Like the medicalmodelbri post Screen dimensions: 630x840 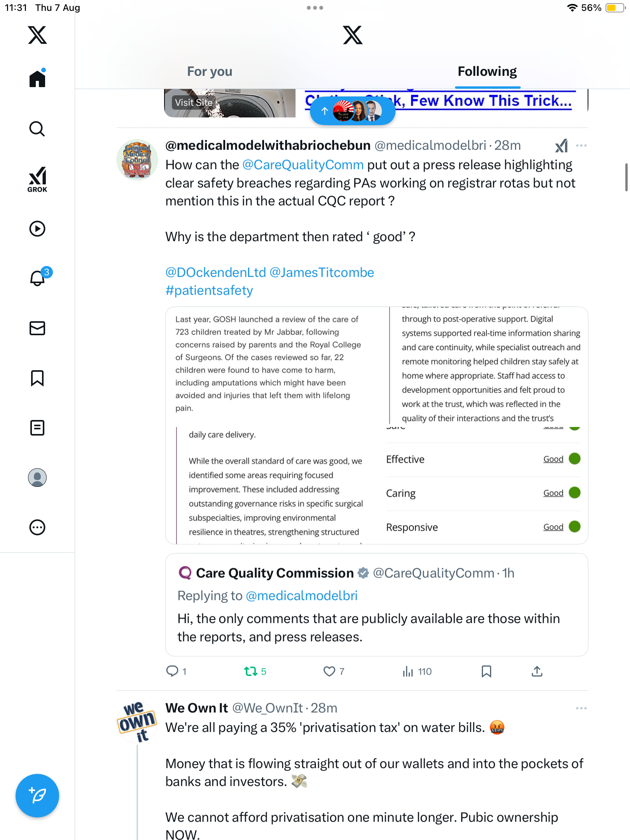329,671
